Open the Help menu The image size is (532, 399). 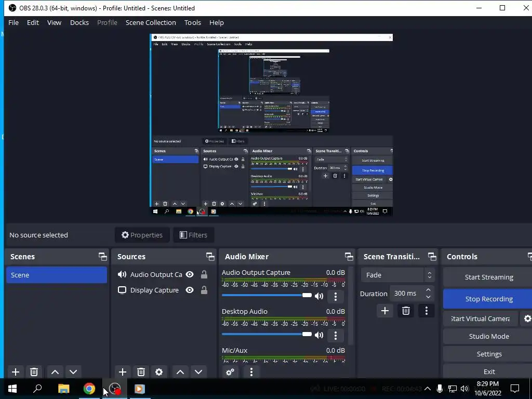point(217,22)
